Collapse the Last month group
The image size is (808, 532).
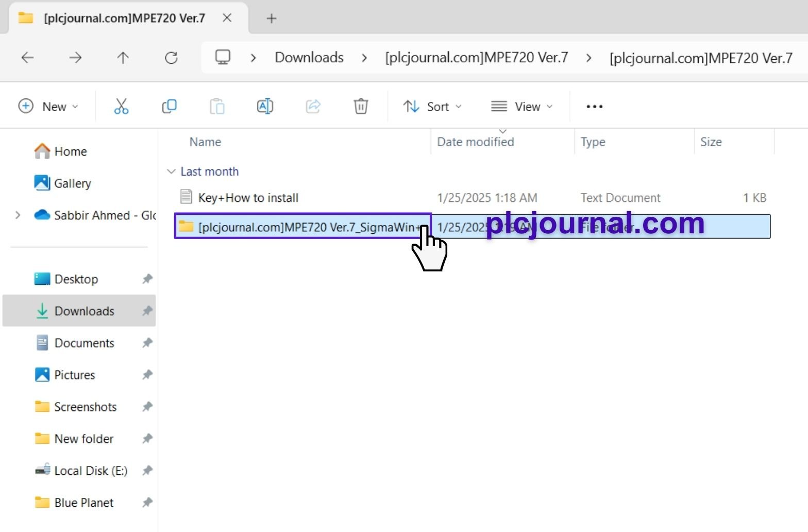tap(171, 171)
